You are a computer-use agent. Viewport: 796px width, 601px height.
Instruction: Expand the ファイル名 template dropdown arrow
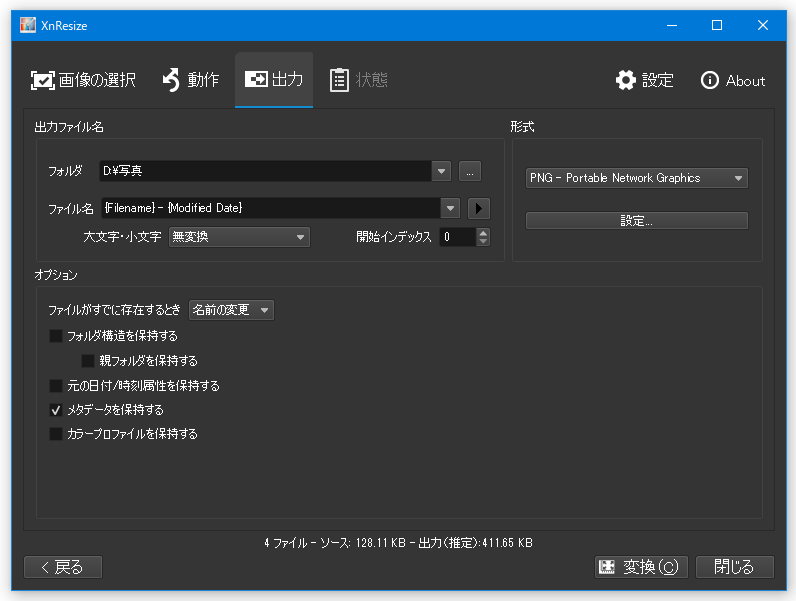[x=450, y=208]
